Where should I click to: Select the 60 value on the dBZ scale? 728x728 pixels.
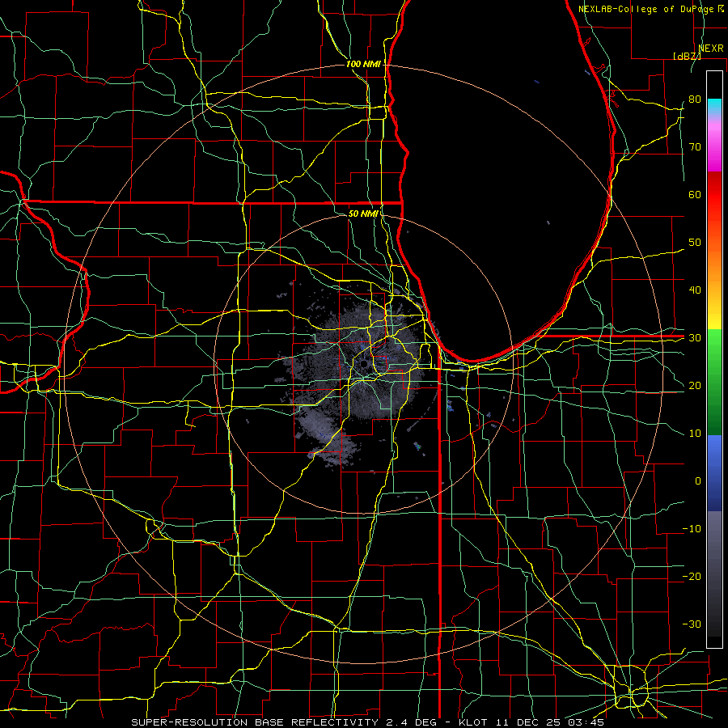pos(695,194)
